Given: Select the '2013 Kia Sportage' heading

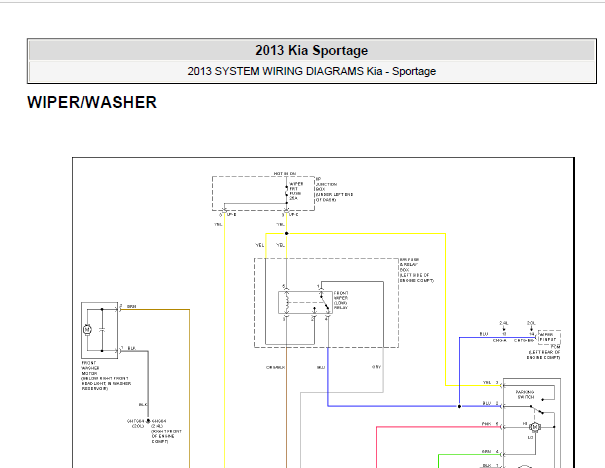Looking at the screenshot, I should (311, 51).
